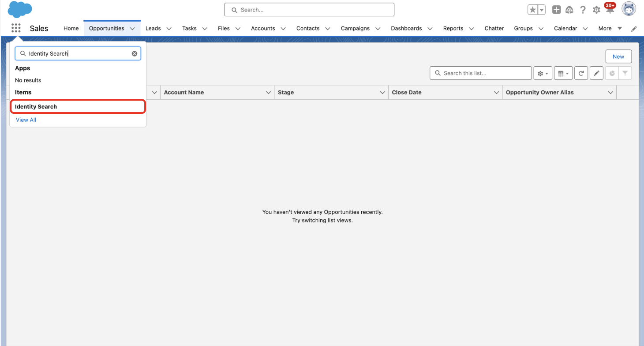This screenshot has width=644, height=346.
Task: Expand the Campaigns tab chevron
Action: click(378, 29)
